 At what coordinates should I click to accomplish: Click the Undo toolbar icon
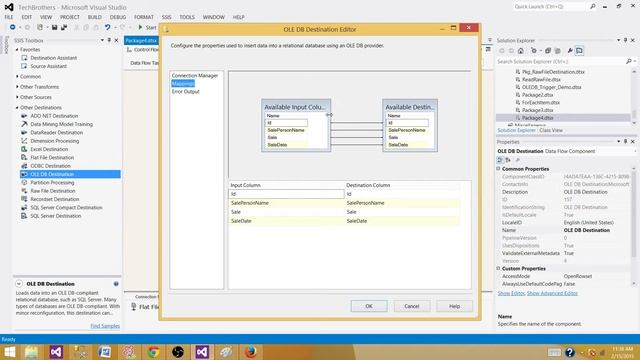pyautogui.click(x=107, y=27)
